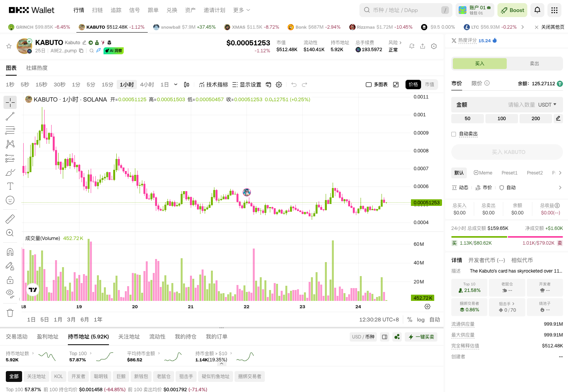Switch to the 社媒热度 tab
The height and width of the screenshot is (392, 568).
(x=36, y=67)
